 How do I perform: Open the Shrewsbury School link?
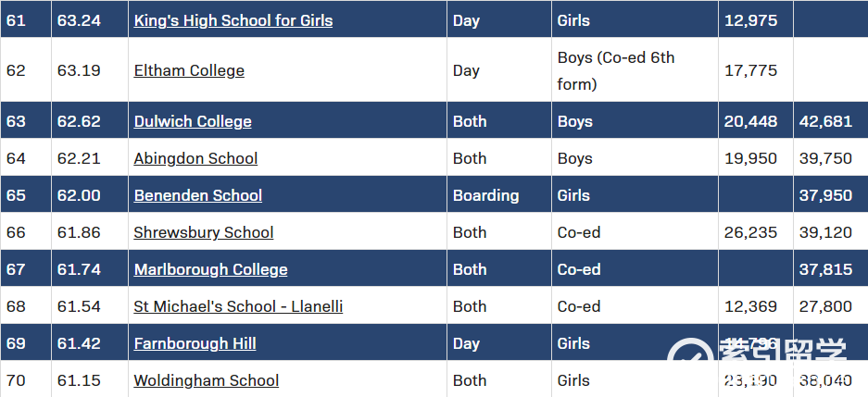click(x=204, y=232)
